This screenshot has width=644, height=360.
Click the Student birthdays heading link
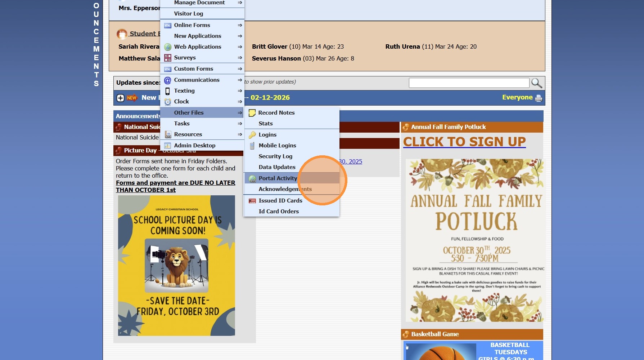145,34
